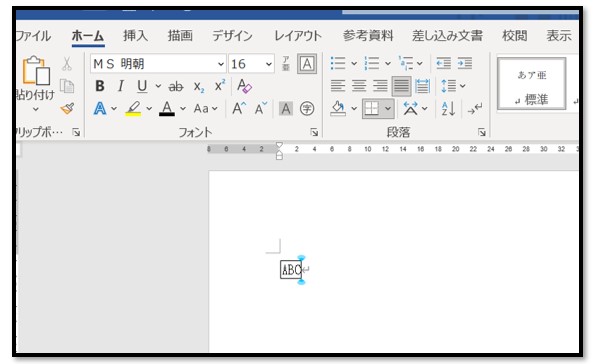Apply yellow text highlight color

pos(133,109)
